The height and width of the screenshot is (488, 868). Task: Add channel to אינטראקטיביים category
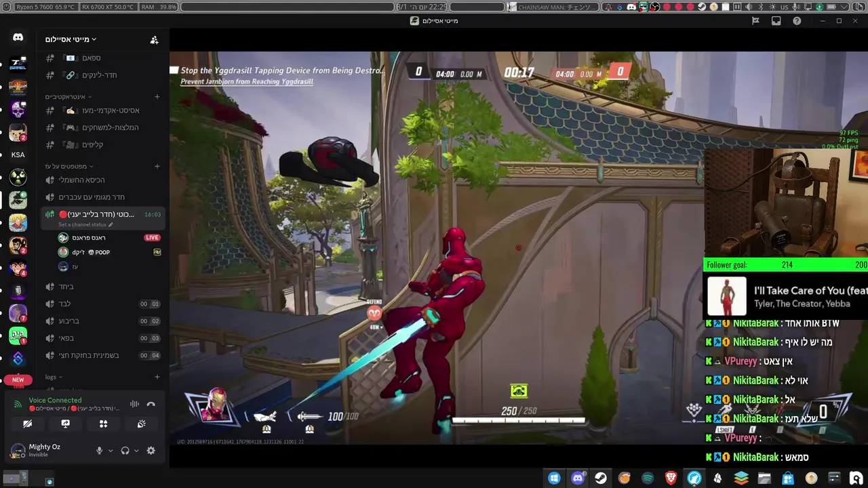pos(157,97)
